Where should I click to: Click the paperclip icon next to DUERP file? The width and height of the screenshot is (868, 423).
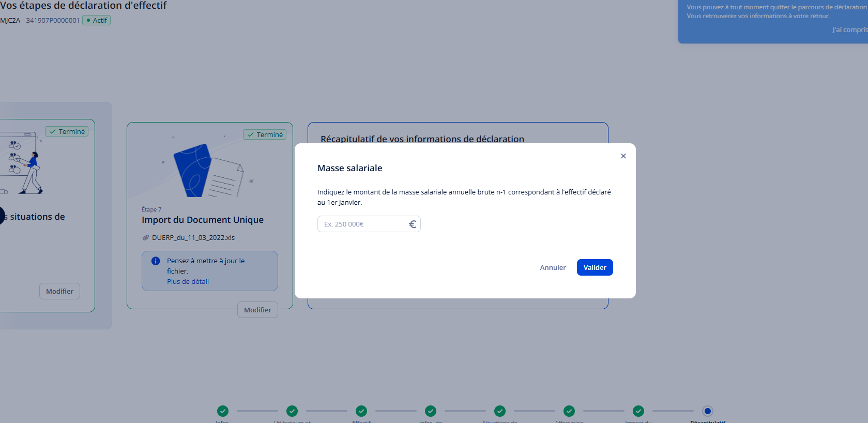[x=146, y=238]
